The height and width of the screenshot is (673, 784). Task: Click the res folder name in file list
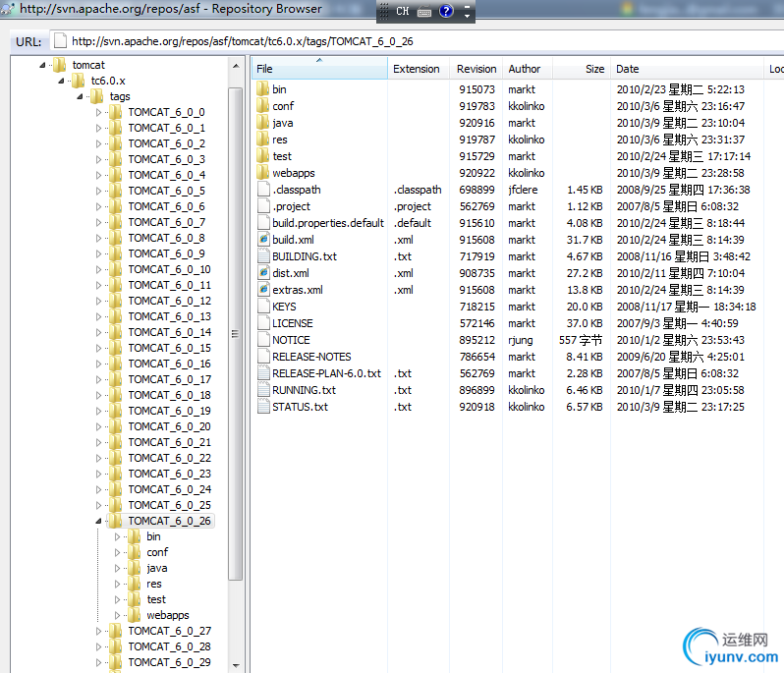(280, 140)
